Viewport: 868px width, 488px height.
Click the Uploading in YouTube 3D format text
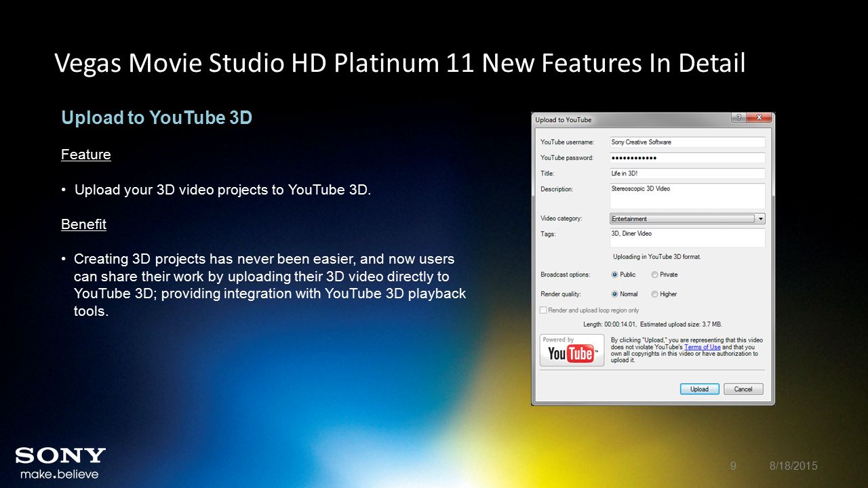[657, 257]
